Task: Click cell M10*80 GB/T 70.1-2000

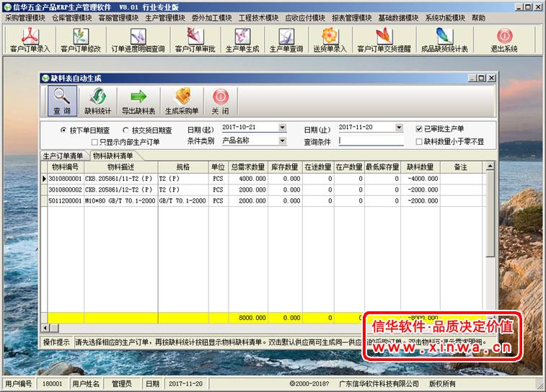Action: (x=120, y=201)
